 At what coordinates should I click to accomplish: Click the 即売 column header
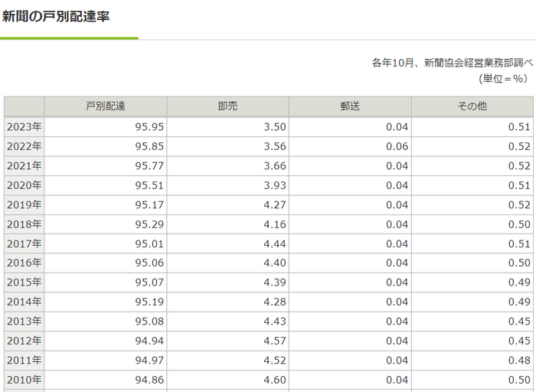pyautogui.click(x=227, y=106)
